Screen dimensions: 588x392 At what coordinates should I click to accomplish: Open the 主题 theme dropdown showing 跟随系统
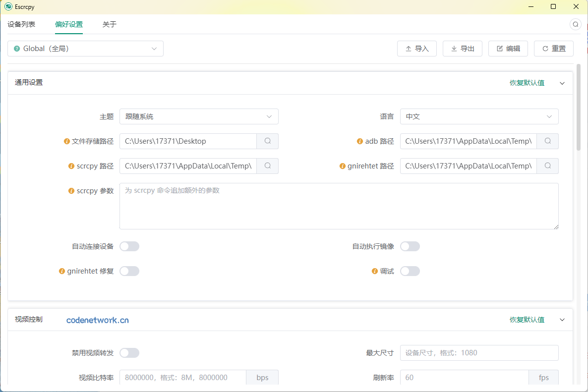pyautogui.click(x=199, y=116)
